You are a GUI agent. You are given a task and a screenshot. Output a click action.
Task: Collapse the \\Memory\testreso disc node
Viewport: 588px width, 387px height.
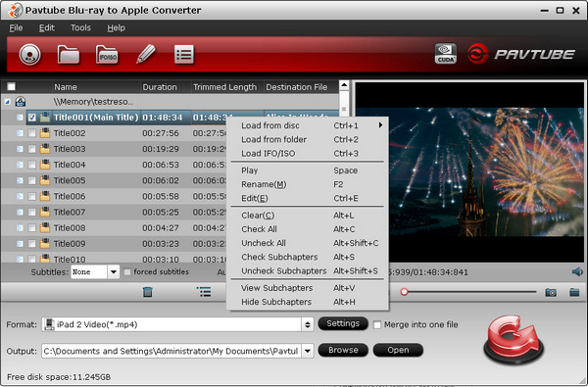pos(7,102)
